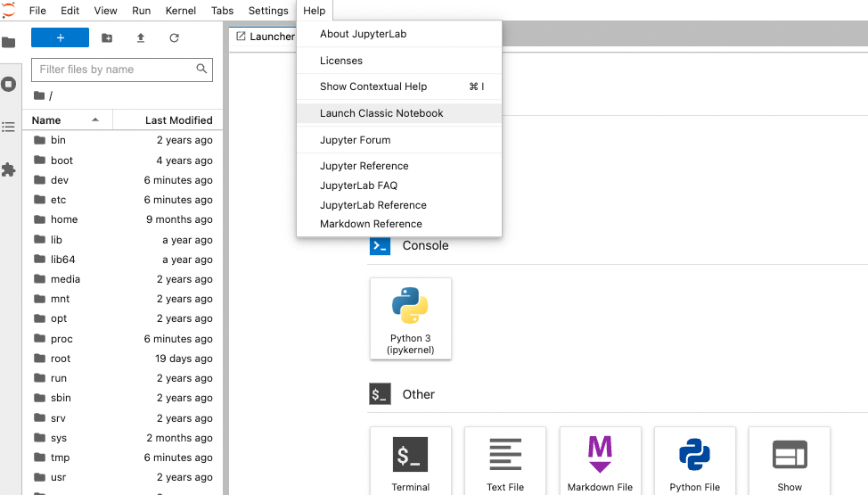Choose Launch Classic Notebook entry

(399, 113)
